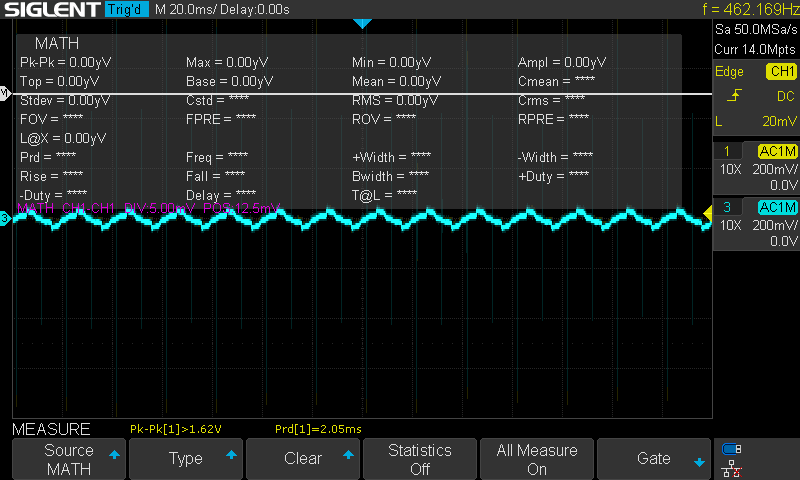
Task: Click the timebase M 20.0ms readout
Action: pos(186,9)
